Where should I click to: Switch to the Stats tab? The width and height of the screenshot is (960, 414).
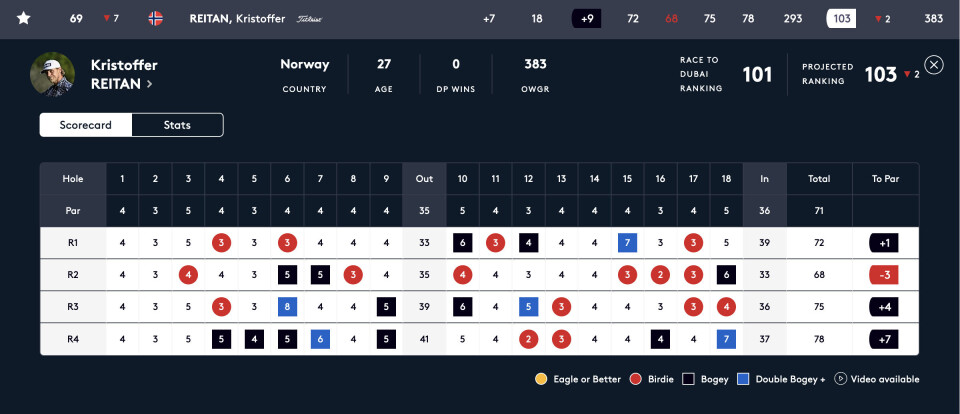pyautogui.click(x=177, y=125)
